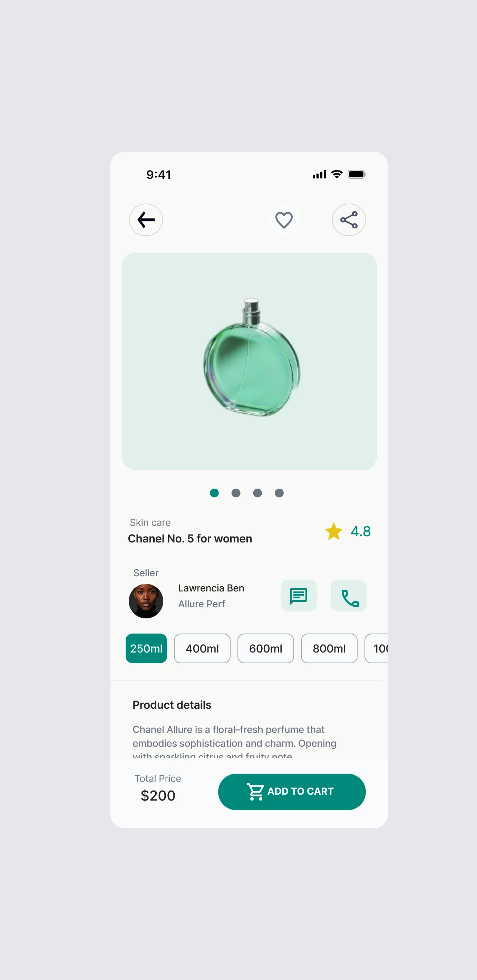Select the 250ml size option
Image resolution: width=477 pixels, height=980 pixels.
(x=146, y=648)
